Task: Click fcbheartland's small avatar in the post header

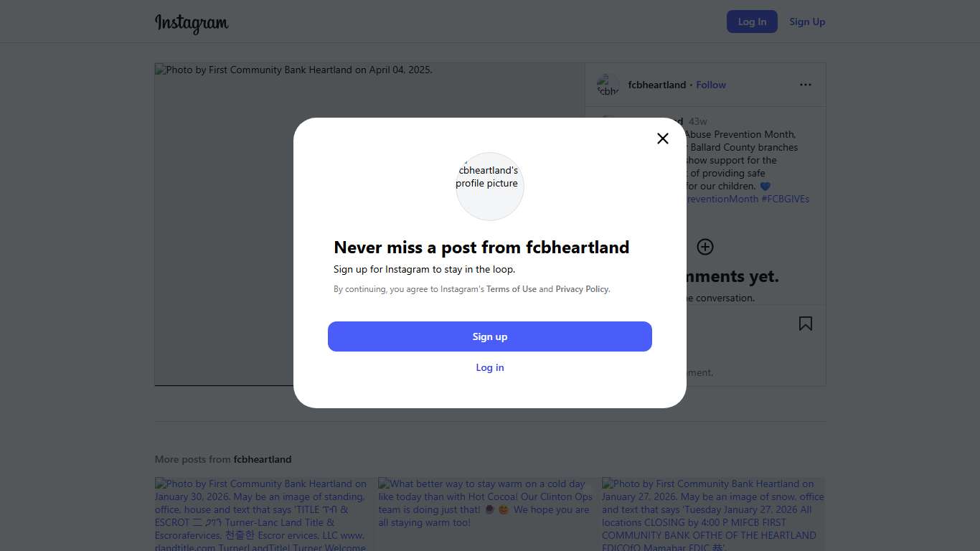Action: [x=608, y=85]
